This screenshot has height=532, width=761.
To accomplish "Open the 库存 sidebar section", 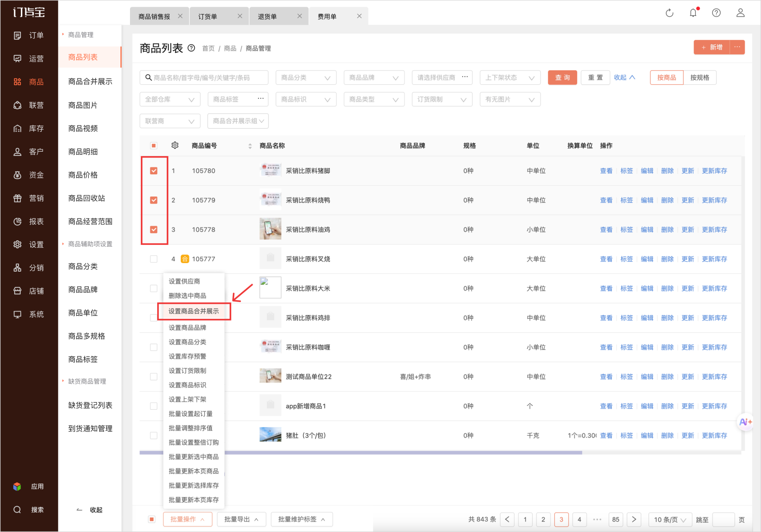I will (x=29, y=129).
